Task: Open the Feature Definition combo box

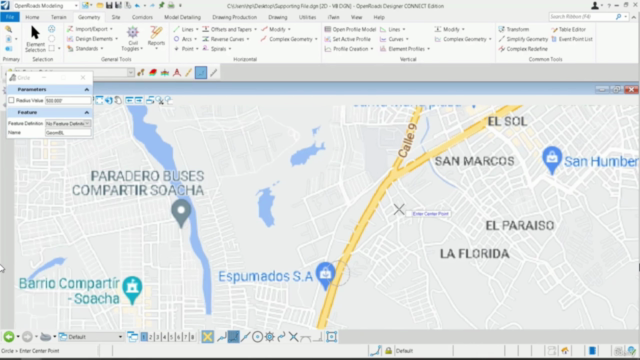Action: [68, 123]
